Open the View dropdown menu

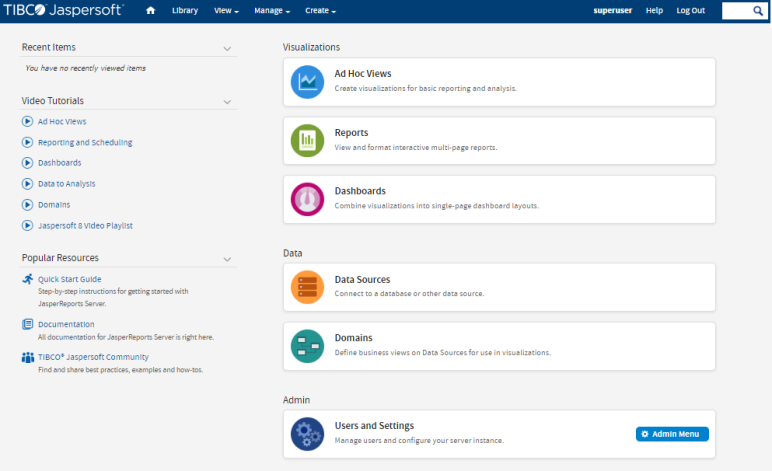point(226,10)
